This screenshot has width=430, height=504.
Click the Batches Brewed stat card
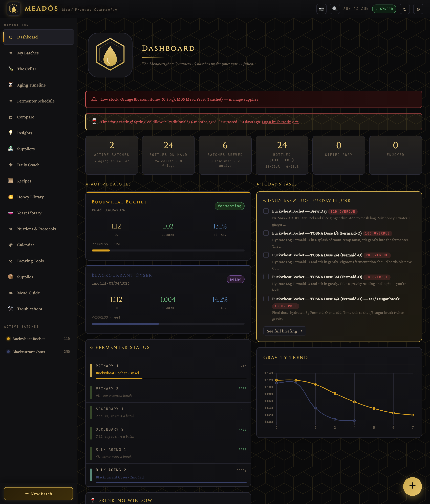[225, 155]
